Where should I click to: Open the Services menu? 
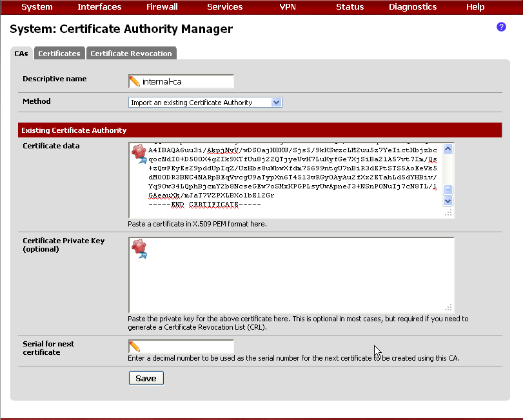pos(225,7)
